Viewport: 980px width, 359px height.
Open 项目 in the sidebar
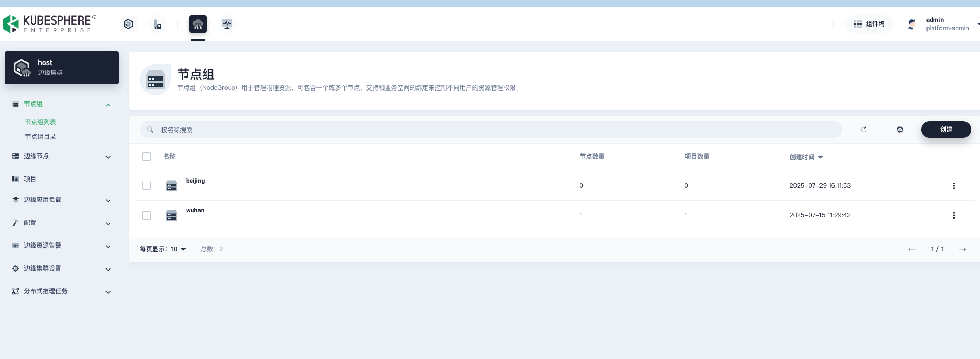(30, 179)
